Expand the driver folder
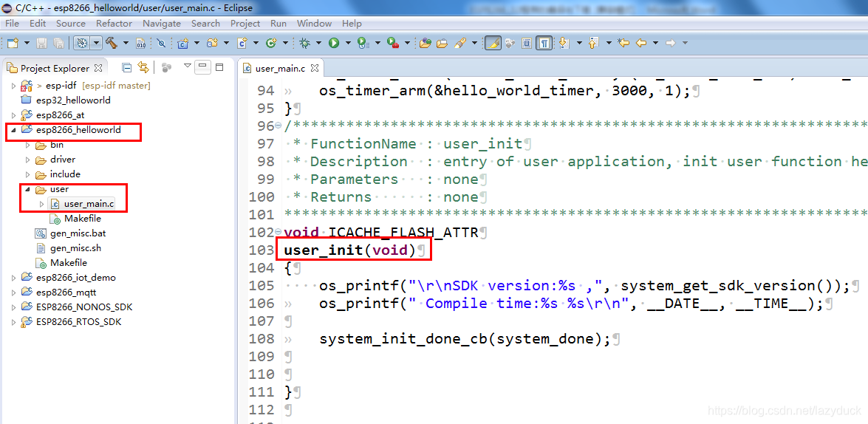868x424 pixels. 27,160
